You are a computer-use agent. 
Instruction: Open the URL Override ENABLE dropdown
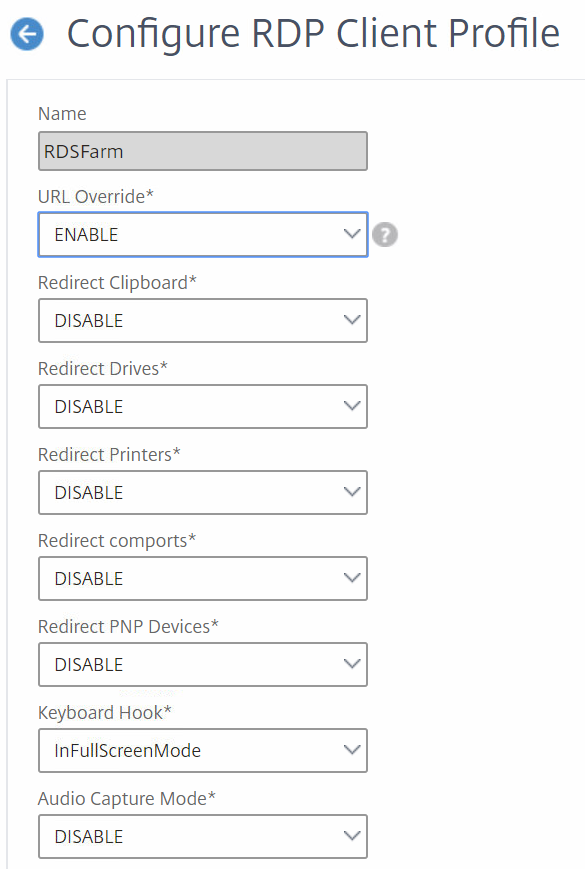(x=203, y=234)
